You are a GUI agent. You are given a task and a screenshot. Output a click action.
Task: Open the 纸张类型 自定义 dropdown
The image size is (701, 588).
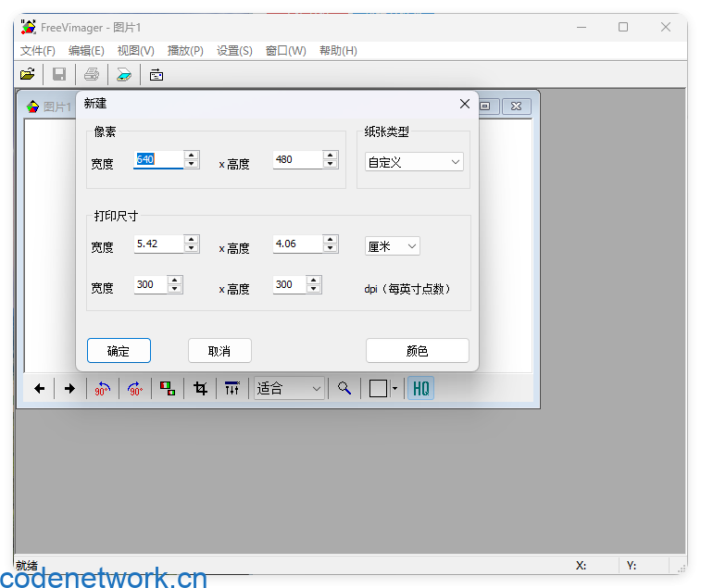pyautogui.click(x=414, y=162)
